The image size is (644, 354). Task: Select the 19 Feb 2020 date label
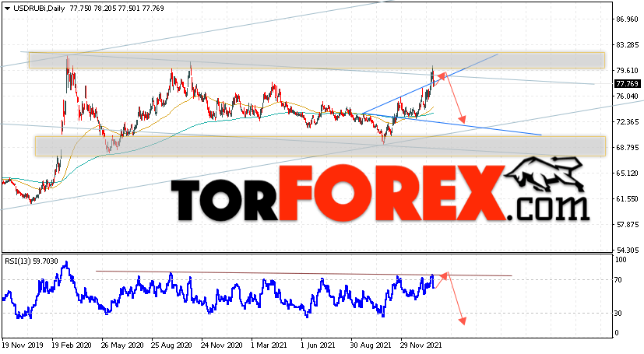pyautogui.click(x=72, y=345)
